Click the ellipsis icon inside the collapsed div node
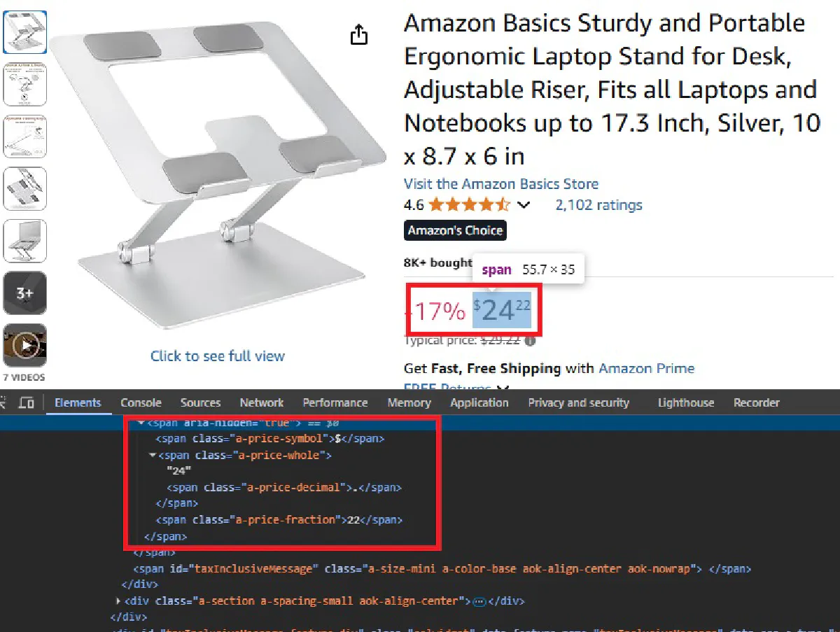The image size is (840, 632). pyautogui.click(x=480, y=601)
